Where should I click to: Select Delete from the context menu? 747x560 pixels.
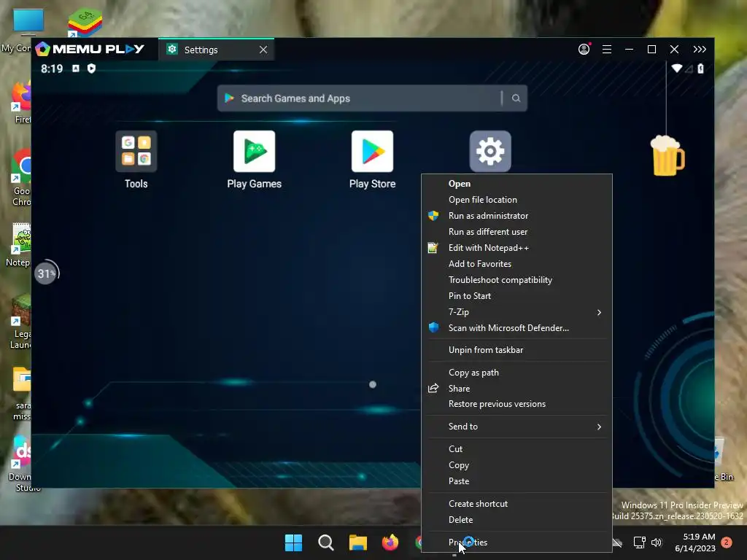coord(517,520)
